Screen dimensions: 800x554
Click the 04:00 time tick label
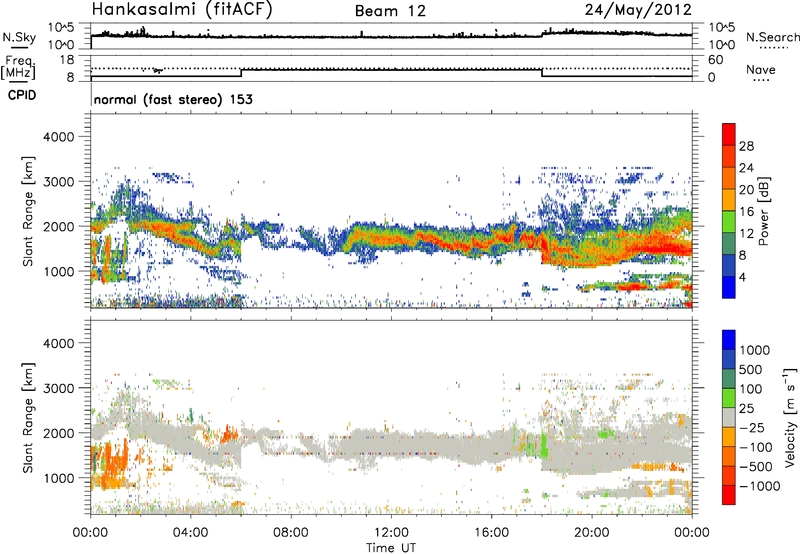point(191,533)
